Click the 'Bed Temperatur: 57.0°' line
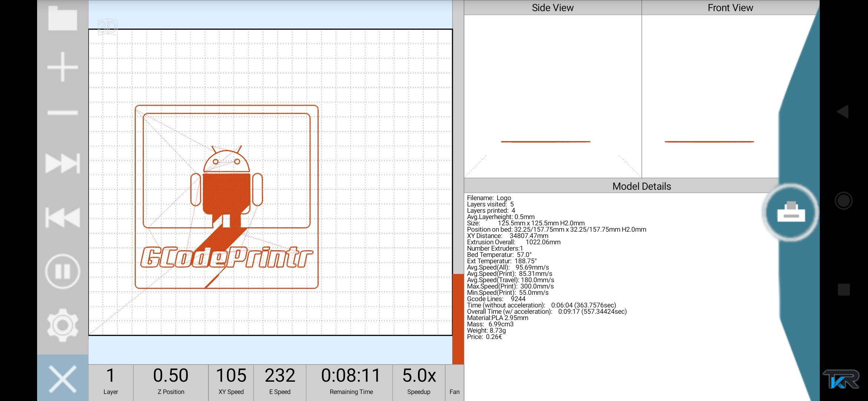This screenshot has height=401, width=868. coord(499,255)
